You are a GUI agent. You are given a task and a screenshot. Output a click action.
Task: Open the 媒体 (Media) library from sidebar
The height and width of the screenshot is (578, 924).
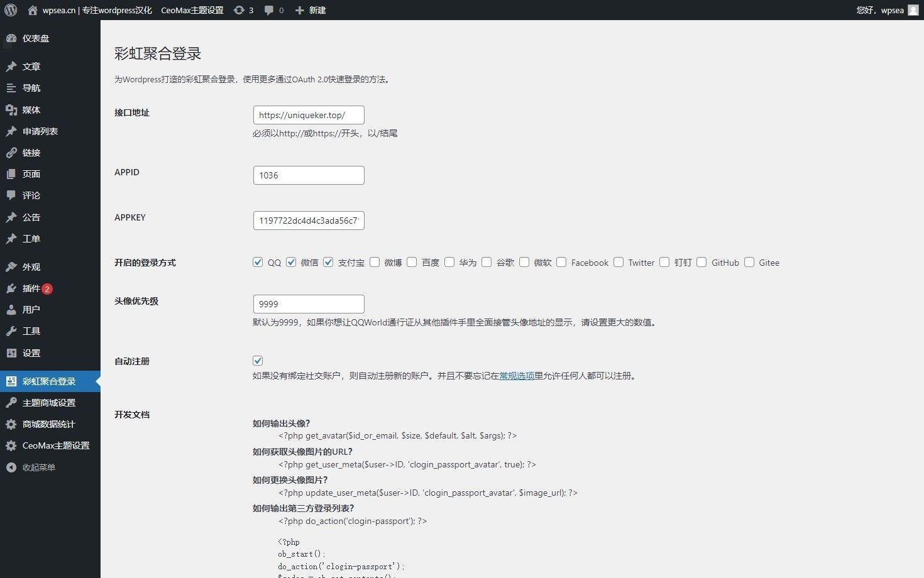point(31,109)
